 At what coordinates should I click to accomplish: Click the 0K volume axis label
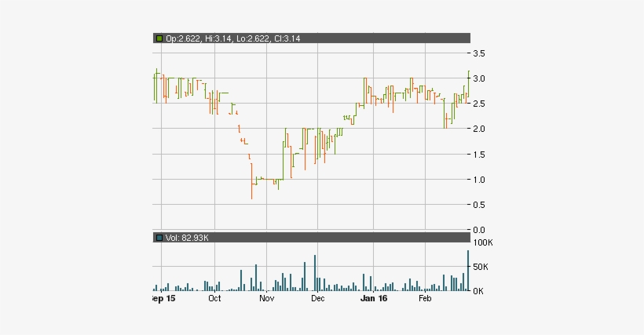[x=478, y=291]
